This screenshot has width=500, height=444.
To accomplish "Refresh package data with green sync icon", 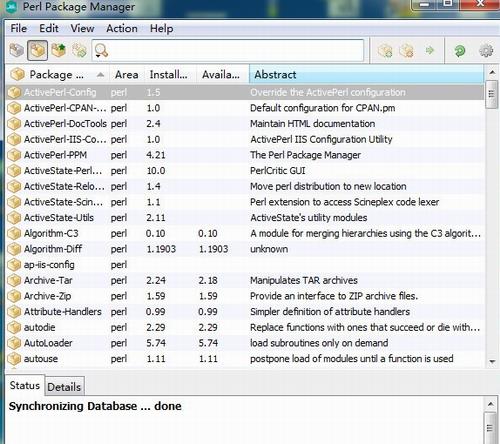I will click(460, 51).
